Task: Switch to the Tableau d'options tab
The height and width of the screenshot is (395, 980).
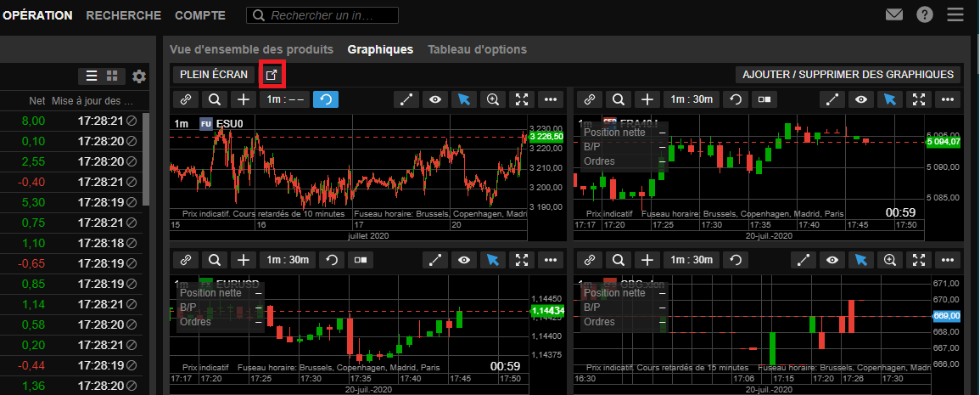Action: tap(477, 49)
